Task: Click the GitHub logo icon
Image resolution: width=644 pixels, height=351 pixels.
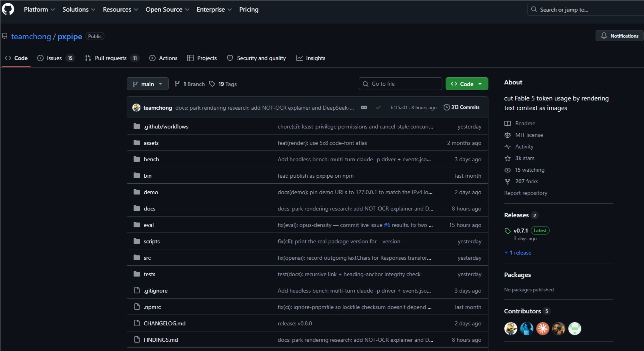Action: pyautogui.click(x=8, y=9)
